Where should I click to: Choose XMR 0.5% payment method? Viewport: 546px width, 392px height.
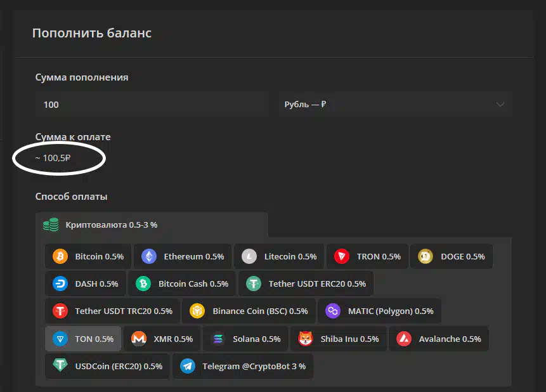point(162,339)
